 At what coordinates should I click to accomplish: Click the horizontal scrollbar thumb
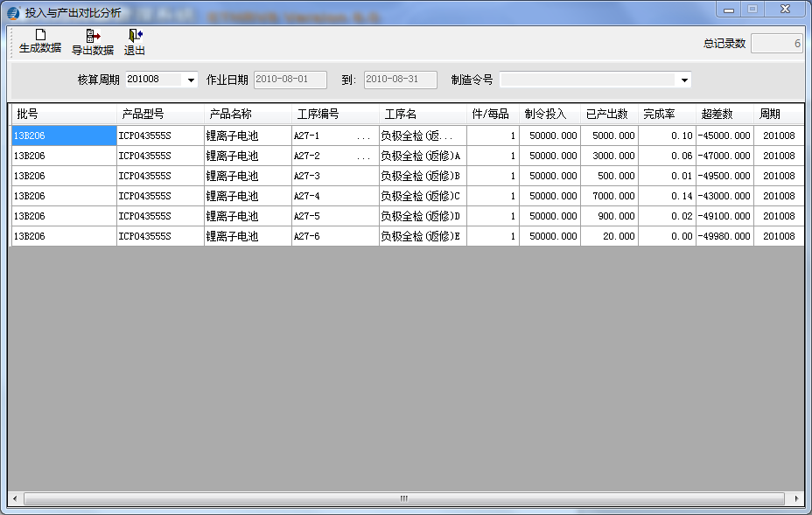coord(402,498)
